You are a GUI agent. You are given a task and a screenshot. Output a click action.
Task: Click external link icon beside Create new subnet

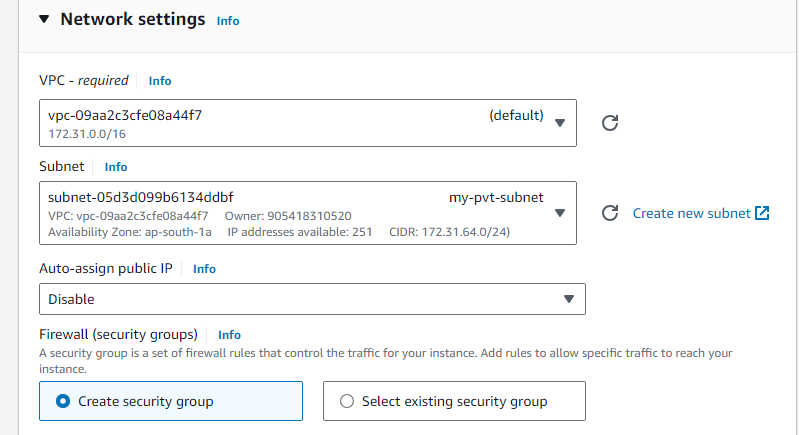[x=762, y=213]
